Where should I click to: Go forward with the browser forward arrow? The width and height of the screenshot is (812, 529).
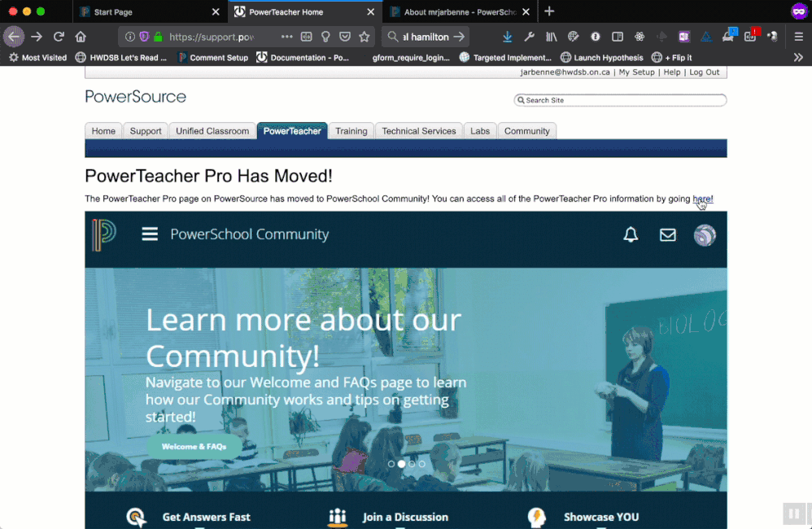pyautogui.click(x=37, y=37)
